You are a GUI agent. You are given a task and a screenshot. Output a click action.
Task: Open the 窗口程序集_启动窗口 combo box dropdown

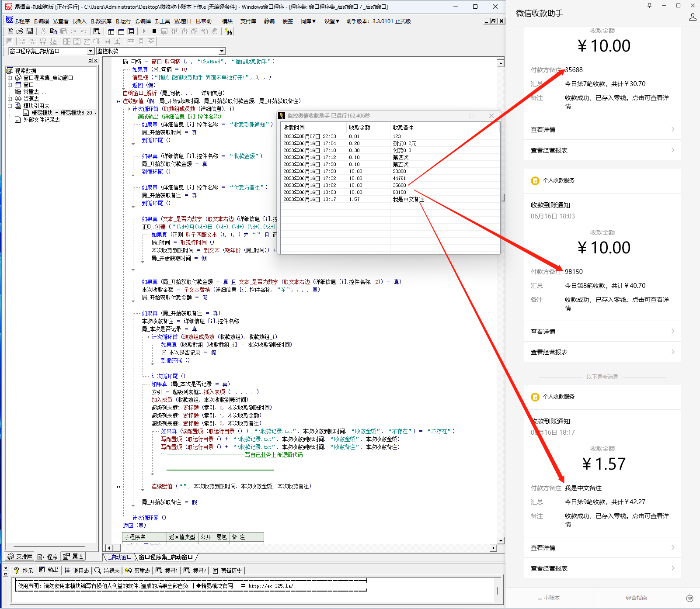pyautogui.click(x=91, y=51)
